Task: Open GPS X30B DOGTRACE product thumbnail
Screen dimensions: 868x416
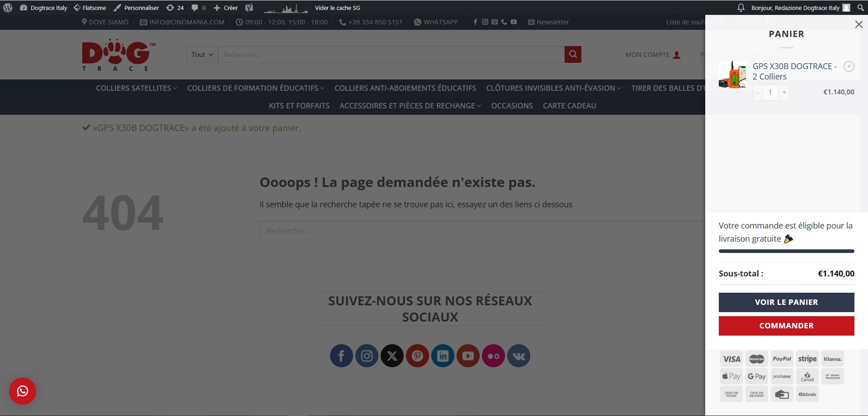Action: point(732,75)
